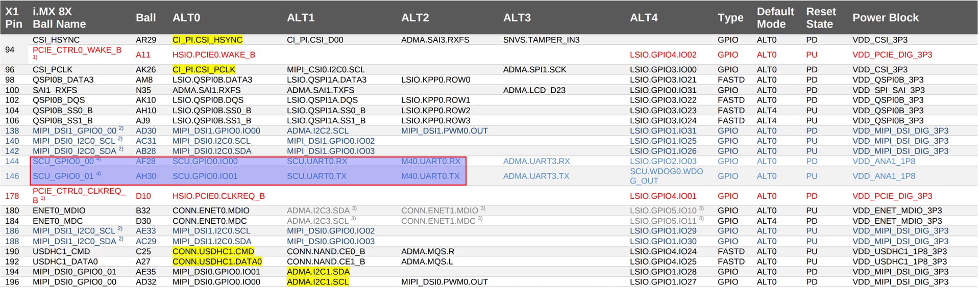
Task: Click the cell 'M40.UART0.TX'
Action: coord(430,176)
